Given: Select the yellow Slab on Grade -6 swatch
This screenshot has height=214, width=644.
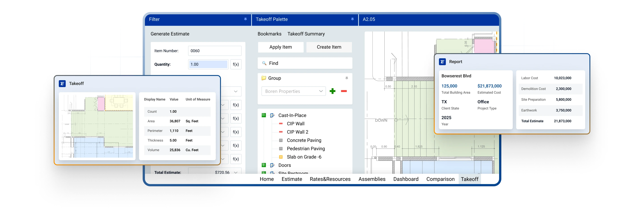Looking at the screenshot, I should coord(281,157).
